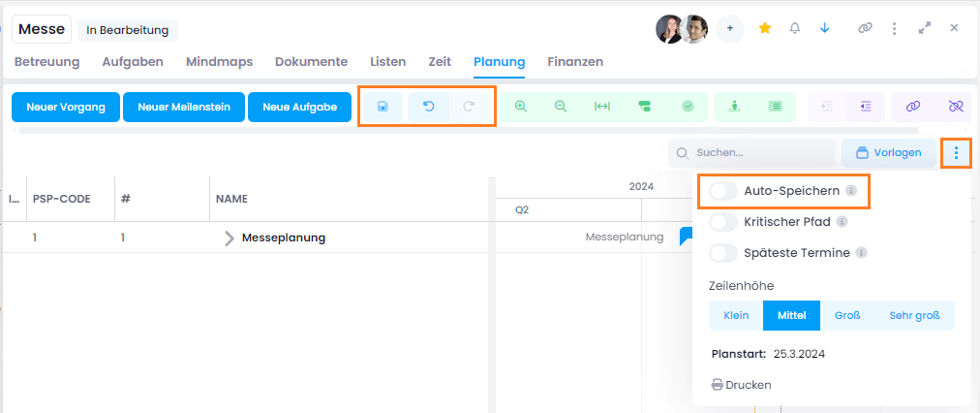Click the Neuer Meilenstein button

point(184,108)
